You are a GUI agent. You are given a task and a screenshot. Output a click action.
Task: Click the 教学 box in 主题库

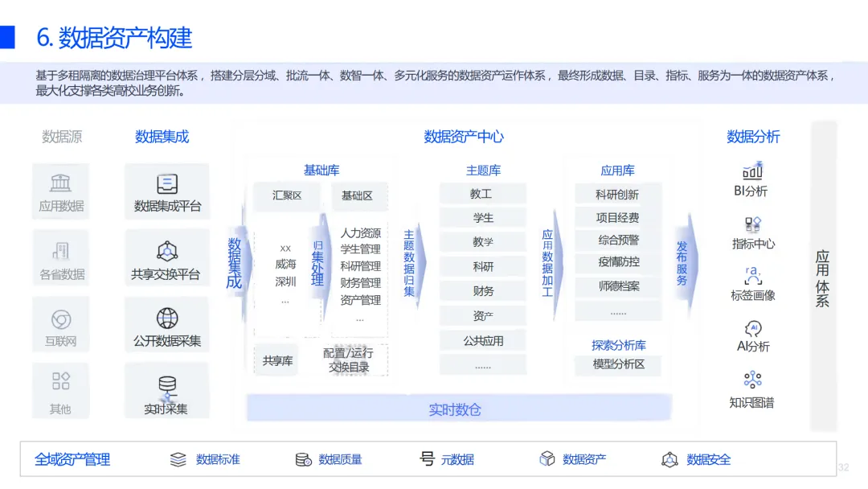point(482,242)
